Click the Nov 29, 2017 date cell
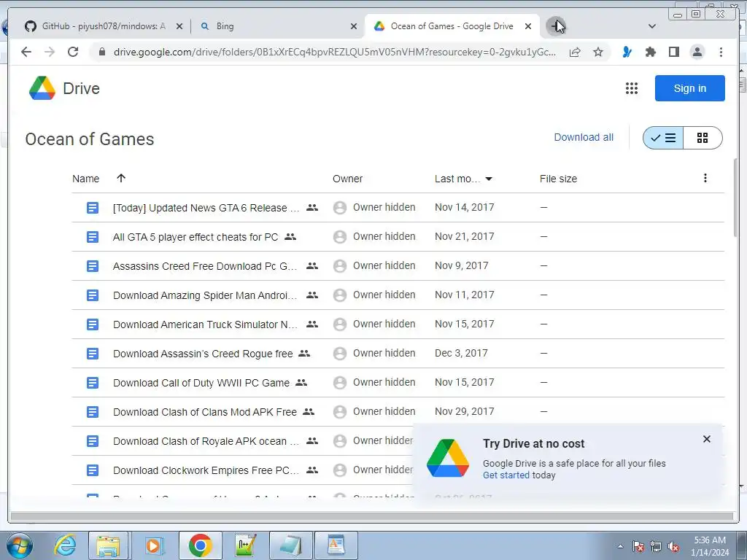This screenshot has height=560, width=747. click(465, 411)
